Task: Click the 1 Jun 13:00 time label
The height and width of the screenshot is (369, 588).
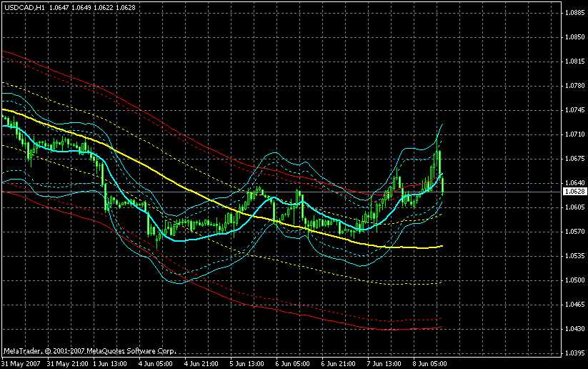Action: [110, 364]
